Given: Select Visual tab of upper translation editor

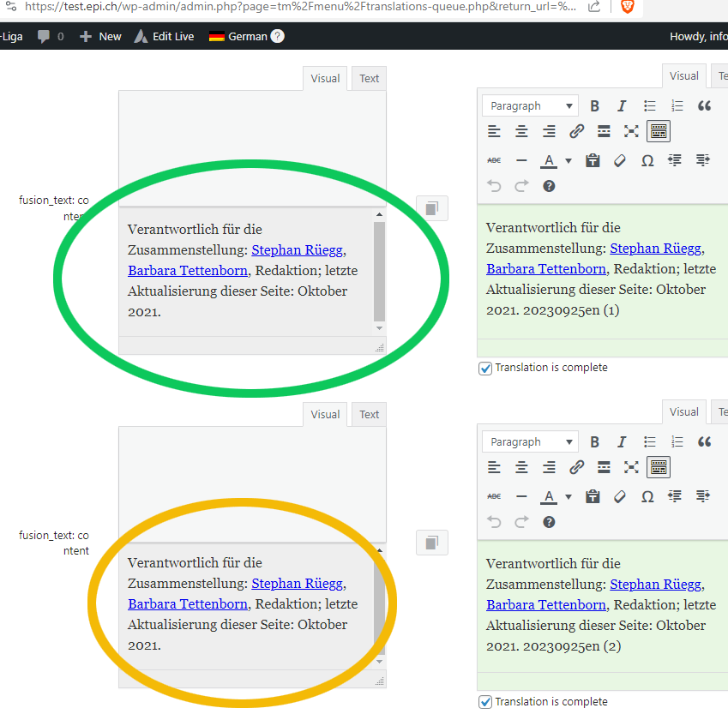Looking at the screenshot, I should (x=684, y=75).
